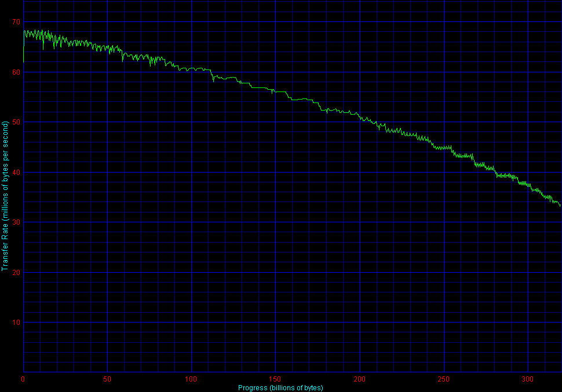The width and height of the screenshot is (562, 392).
Task: Click the y-axis label 30
Action: 16,222
